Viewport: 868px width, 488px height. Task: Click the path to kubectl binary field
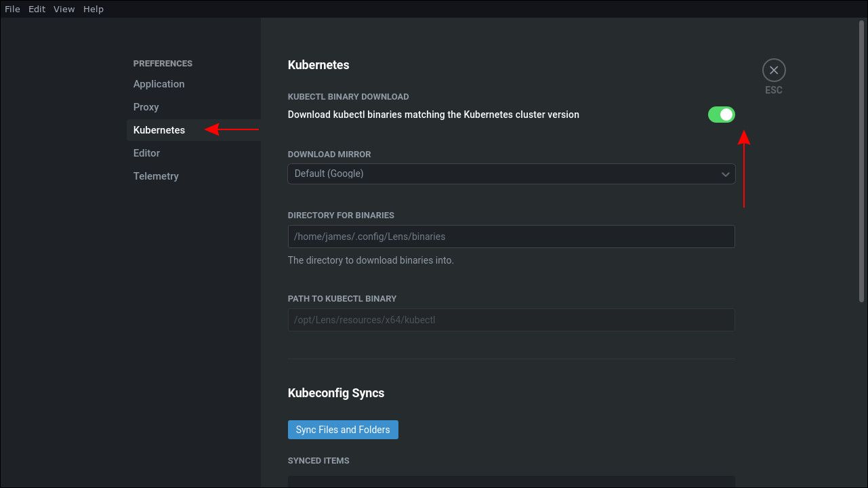(x=511, y=319)
